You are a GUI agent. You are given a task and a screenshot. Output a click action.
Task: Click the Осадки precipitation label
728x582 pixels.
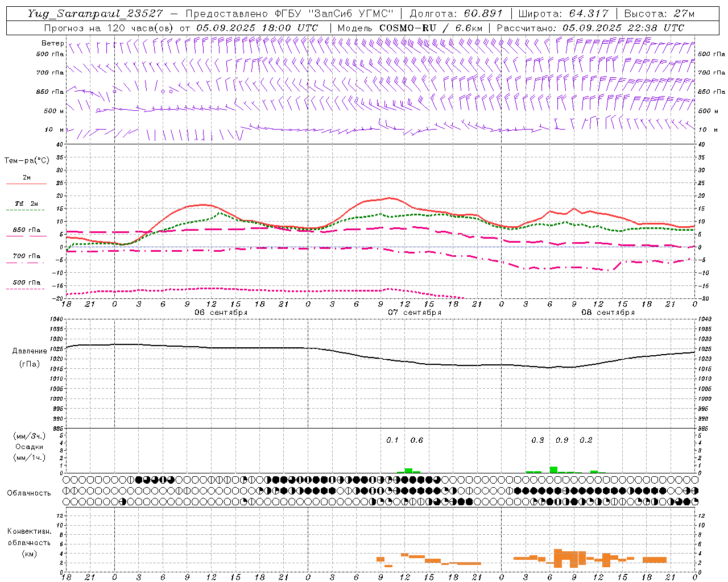pyautogui.click(x=30, y=447)
